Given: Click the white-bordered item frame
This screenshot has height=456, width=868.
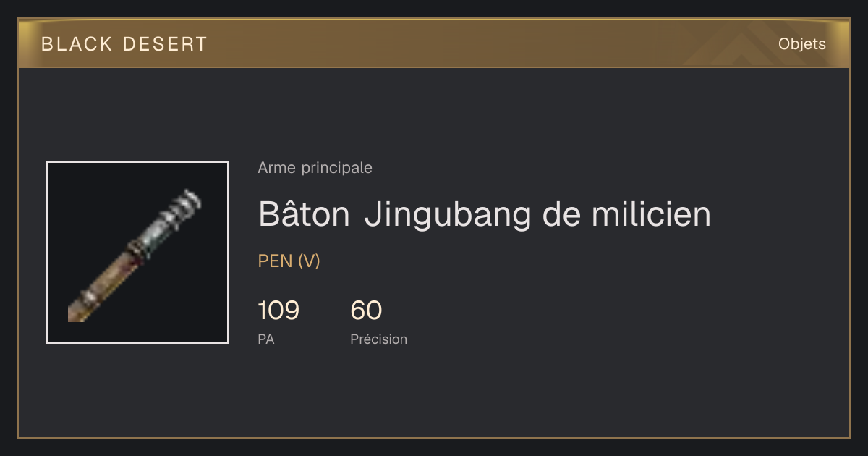Looking at the screenshot, I should click(137, 253).
